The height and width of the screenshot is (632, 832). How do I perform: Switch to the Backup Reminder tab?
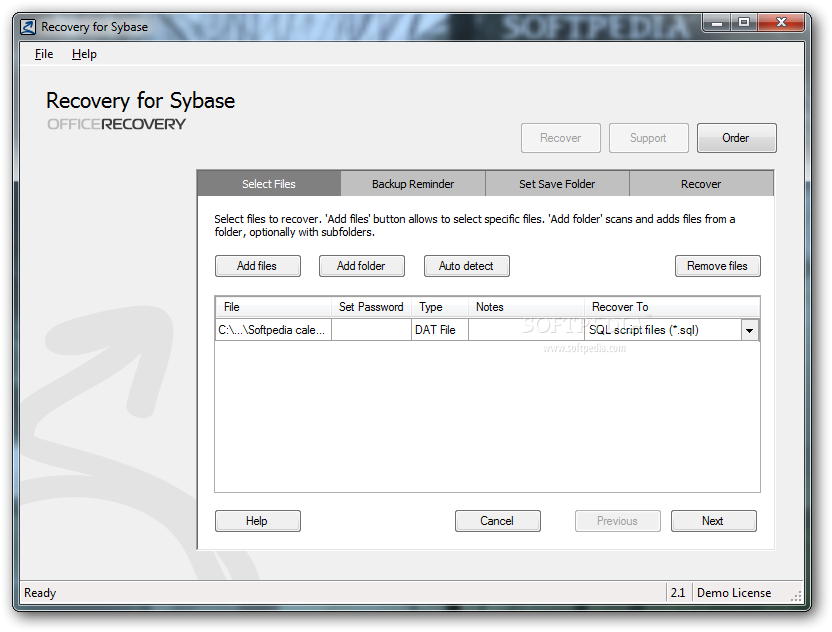pos(413,184)
